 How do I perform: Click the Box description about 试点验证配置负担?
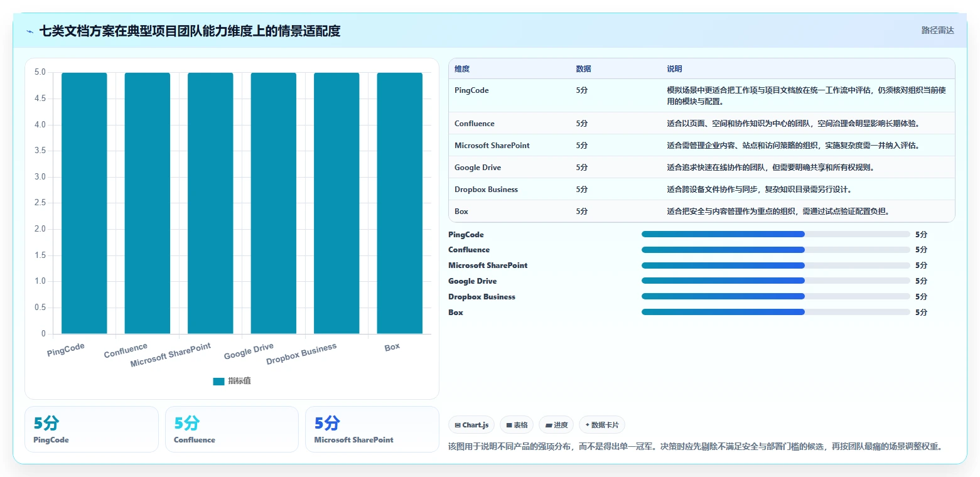point(778,212)
